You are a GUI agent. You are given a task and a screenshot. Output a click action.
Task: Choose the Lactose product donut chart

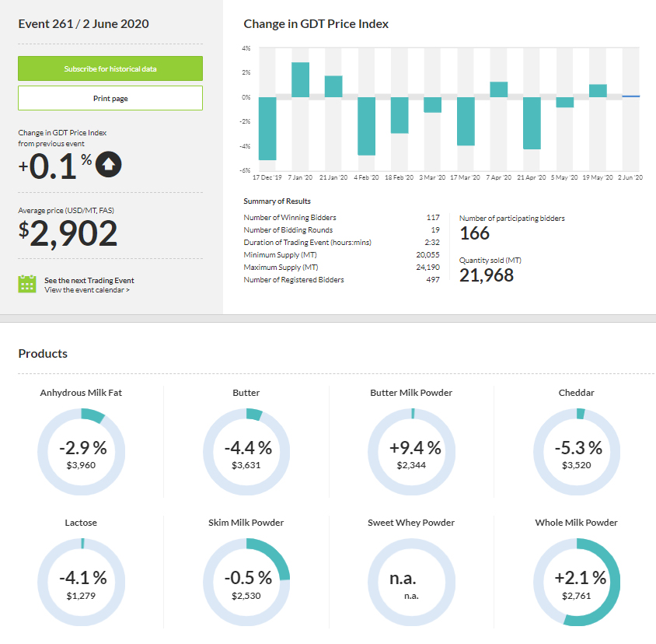[81, 582]
